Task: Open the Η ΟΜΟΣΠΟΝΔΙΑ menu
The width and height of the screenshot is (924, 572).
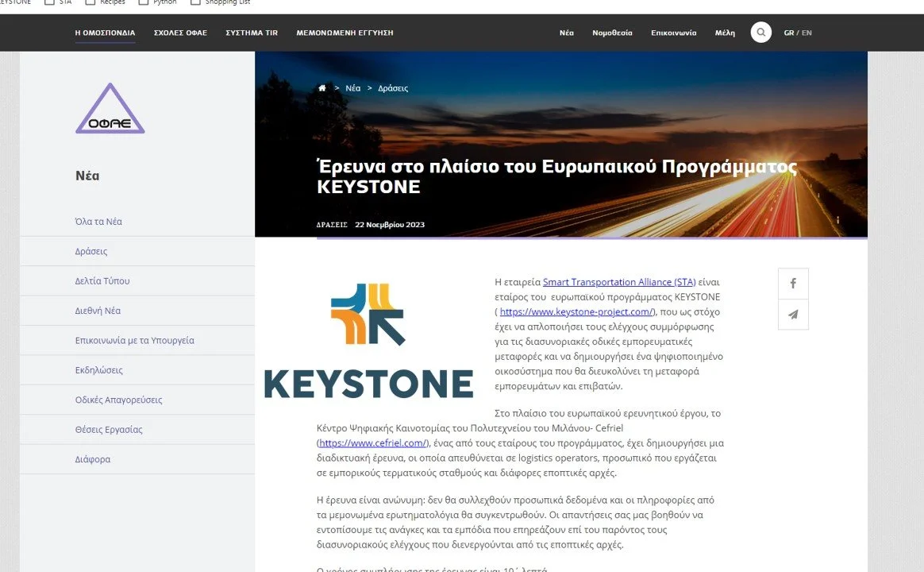Action: point(105,33)
